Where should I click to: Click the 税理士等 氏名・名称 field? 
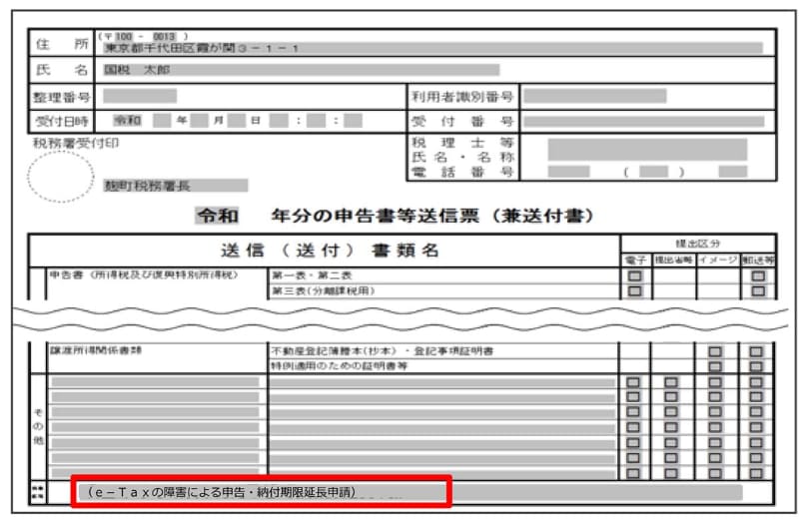click(x=647, y=150)
